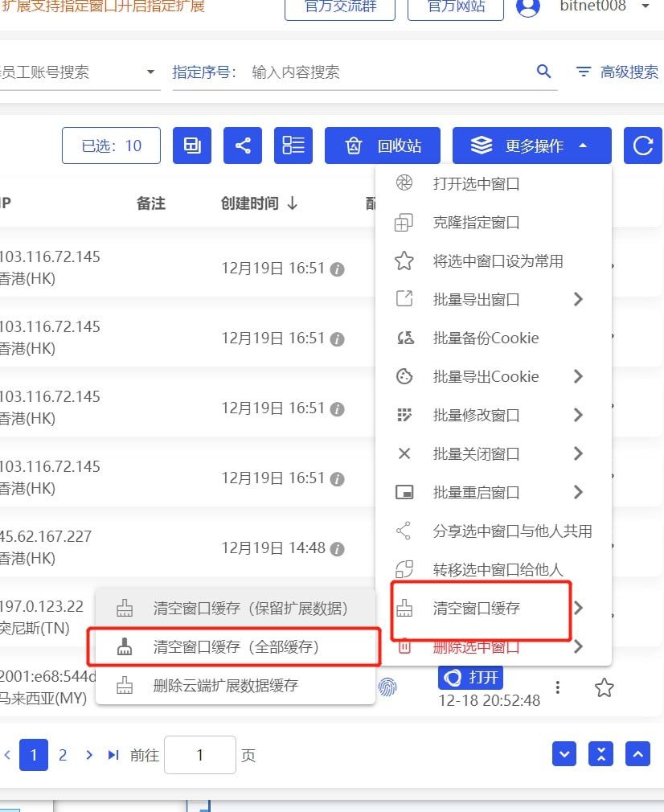664x812 pixels.
Task: Click the scroll up arrow button
Action: [x=637, y=754]
